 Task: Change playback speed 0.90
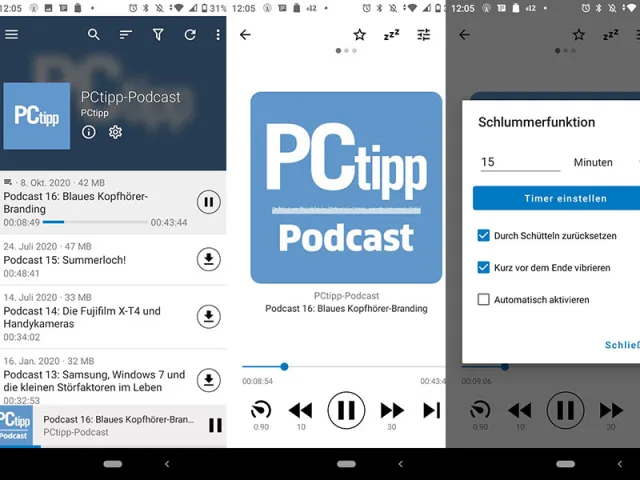261,415
